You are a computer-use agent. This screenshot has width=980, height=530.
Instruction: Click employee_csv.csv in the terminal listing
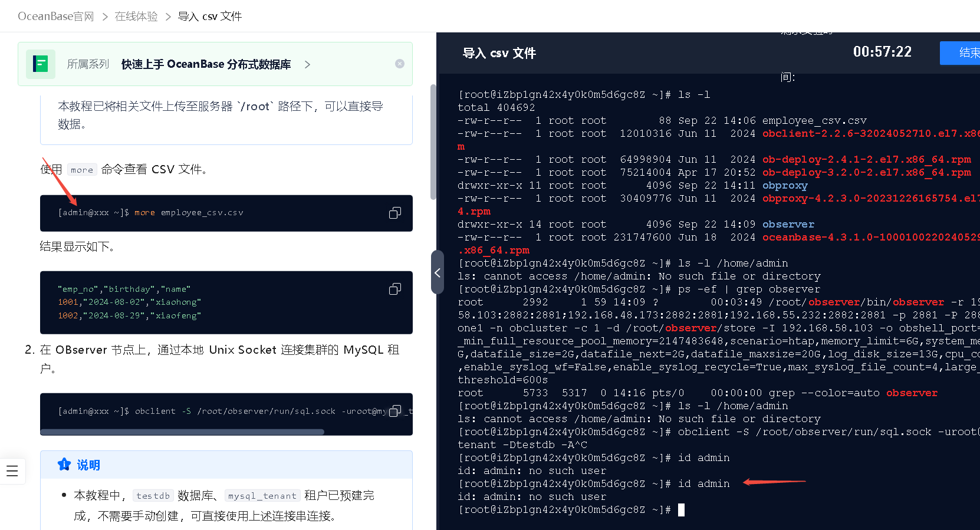click(x=814, y=120)
